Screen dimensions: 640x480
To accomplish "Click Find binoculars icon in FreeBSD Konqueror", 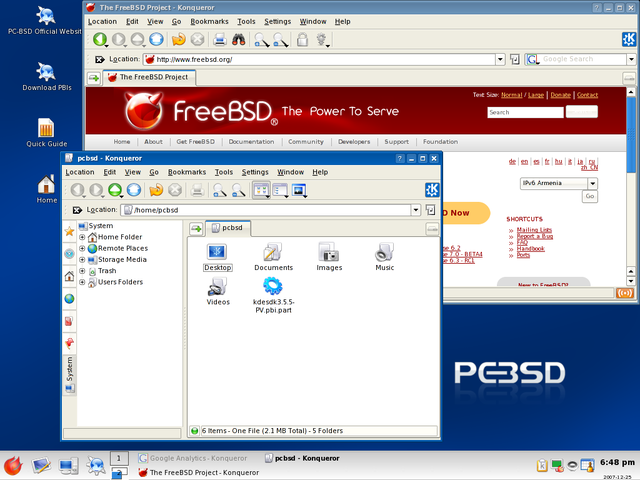I will point(239,40).
